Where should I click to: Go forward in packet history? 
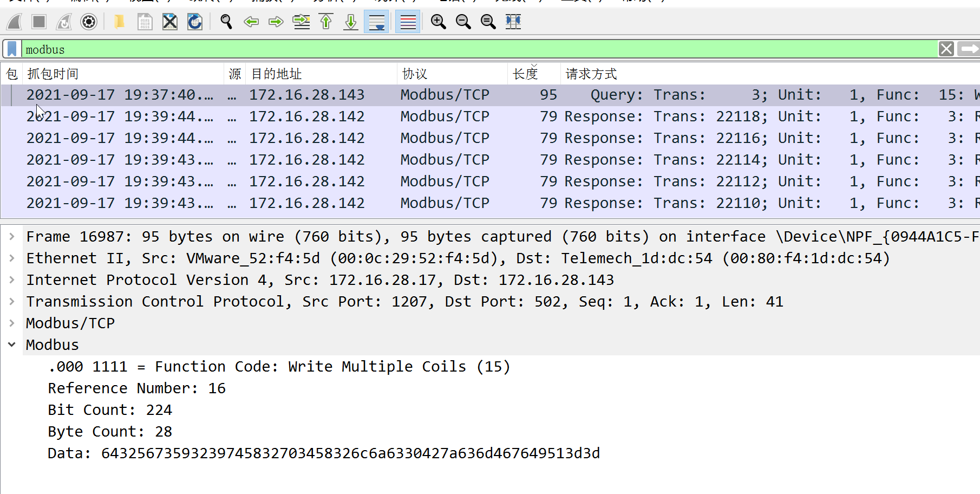(x=276, y=22)
